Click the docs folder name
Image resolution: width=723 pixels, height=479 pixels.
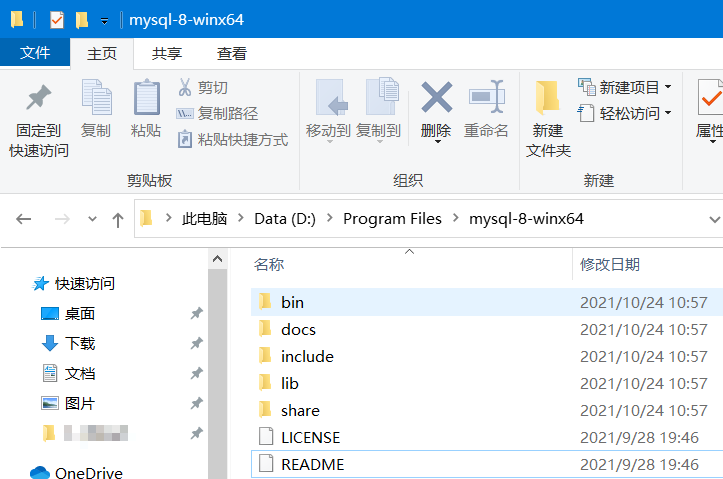tap(298, 330)
